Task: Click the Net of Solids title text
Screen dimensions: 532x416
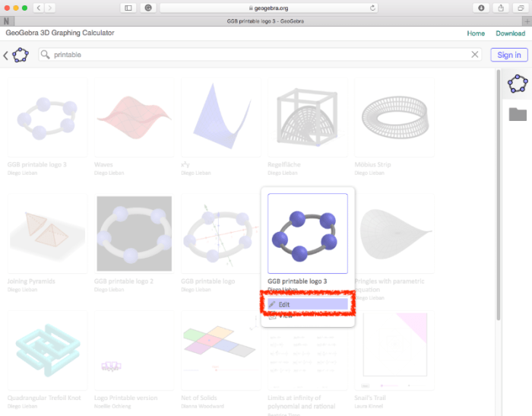Action: pyautogui.click(x=199, y=398)
